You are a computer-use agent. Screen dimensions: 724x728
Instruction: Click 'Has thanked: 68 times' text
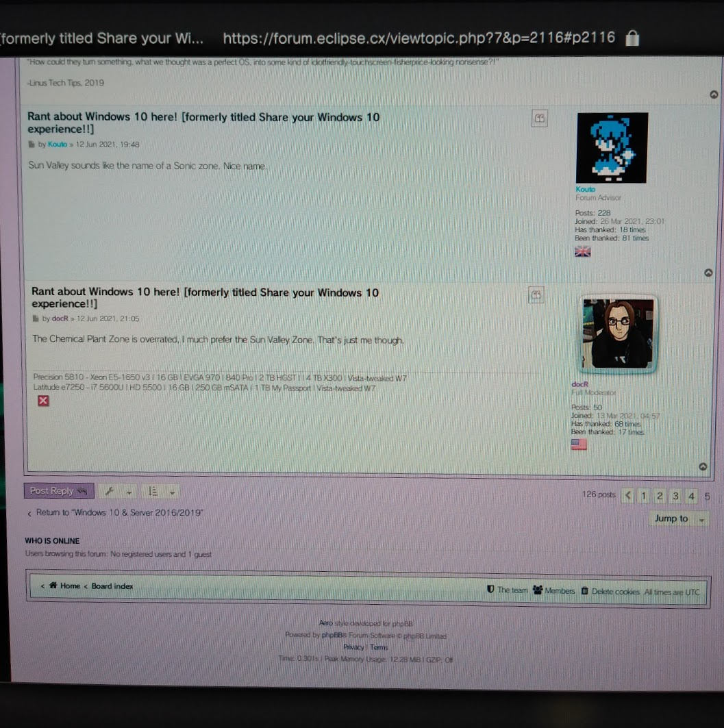point(606,424)
